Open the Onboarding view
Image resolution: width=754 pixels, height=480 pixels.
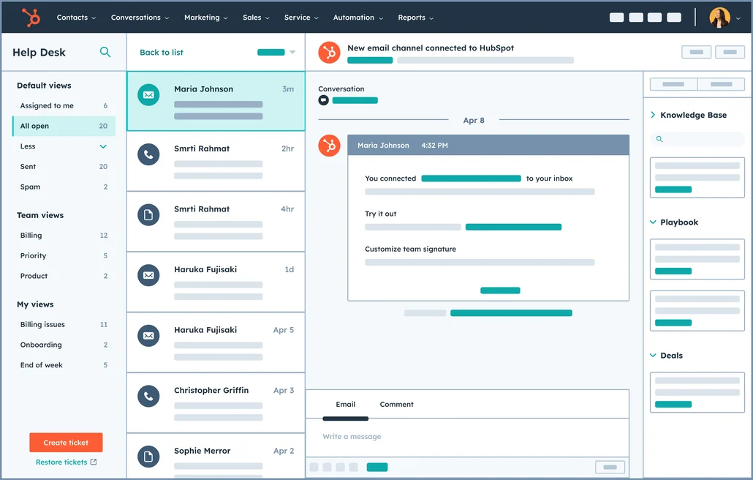64,344
